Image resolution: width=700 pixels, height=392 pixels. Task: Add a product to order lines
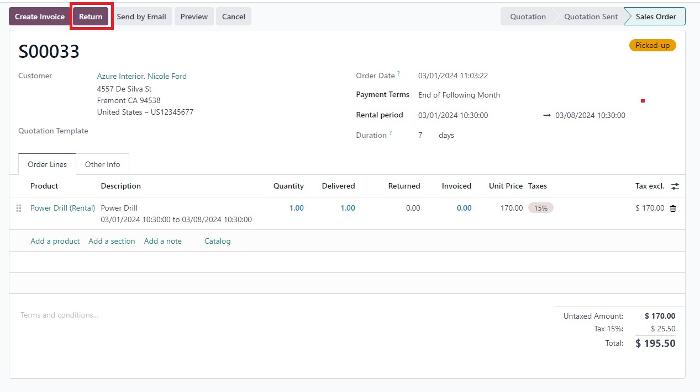pos(55,241)
